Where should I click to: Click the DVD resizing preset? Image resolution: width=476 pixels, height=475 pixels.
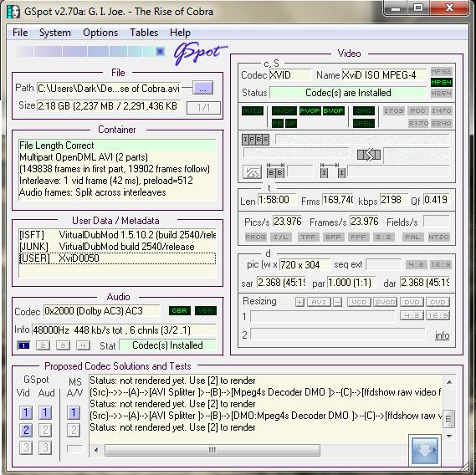tap(412, 302)
